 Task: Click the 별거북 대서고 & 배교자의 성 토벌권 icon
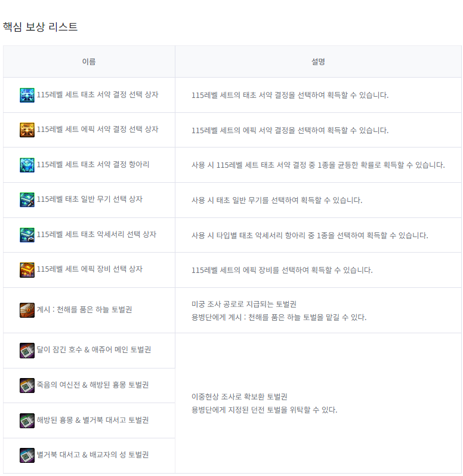pyautogui.click(x=27, y=455)
